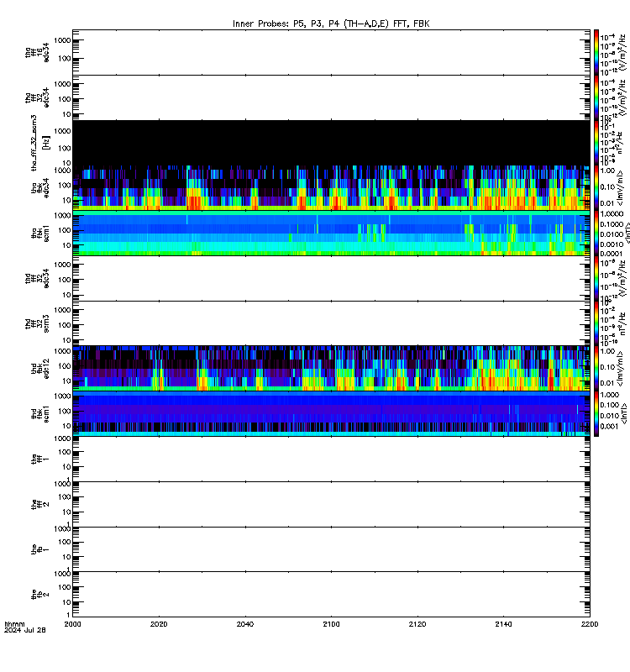Screen dimensions: 630x672
Task: Click the '2020' time axis label
Action: coord(159,624)
